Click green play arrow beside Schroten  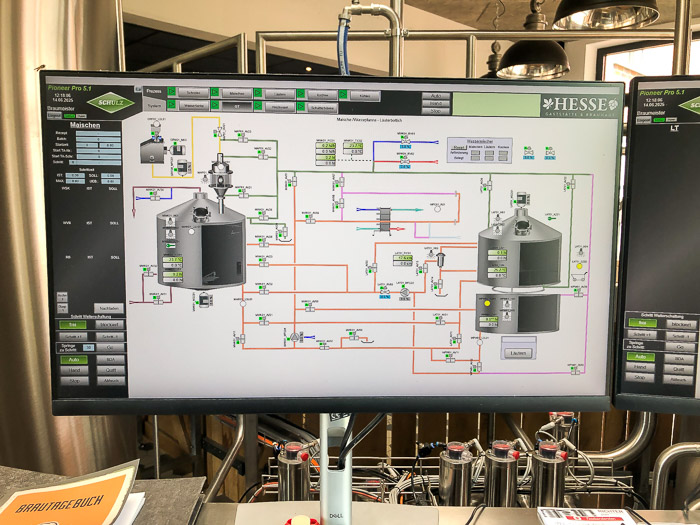pyautogui.click(x=171, y=92)
